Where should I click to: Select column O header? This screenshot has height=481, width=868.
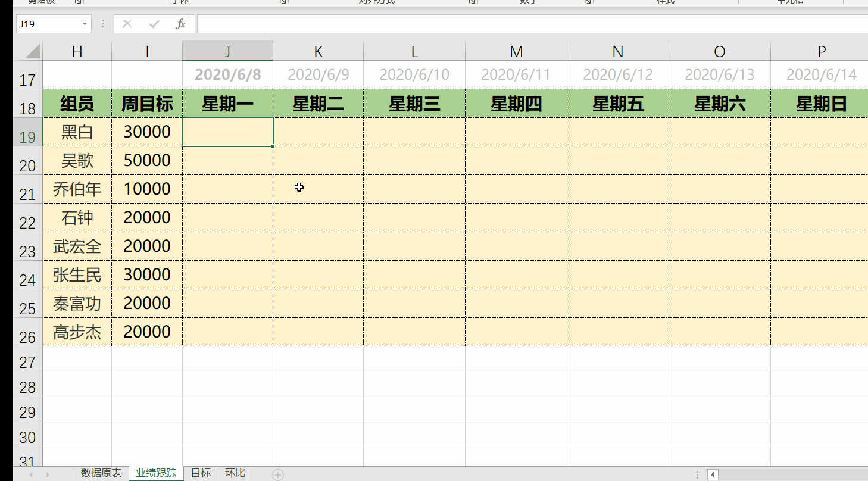(720, 52)
